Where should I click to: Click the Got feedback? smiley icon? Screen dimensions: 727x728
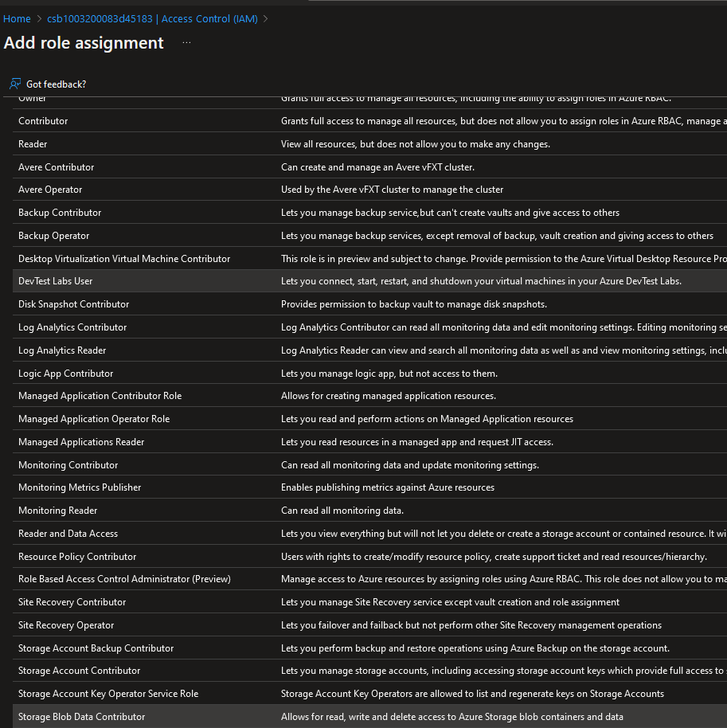(x=15, y=84)
